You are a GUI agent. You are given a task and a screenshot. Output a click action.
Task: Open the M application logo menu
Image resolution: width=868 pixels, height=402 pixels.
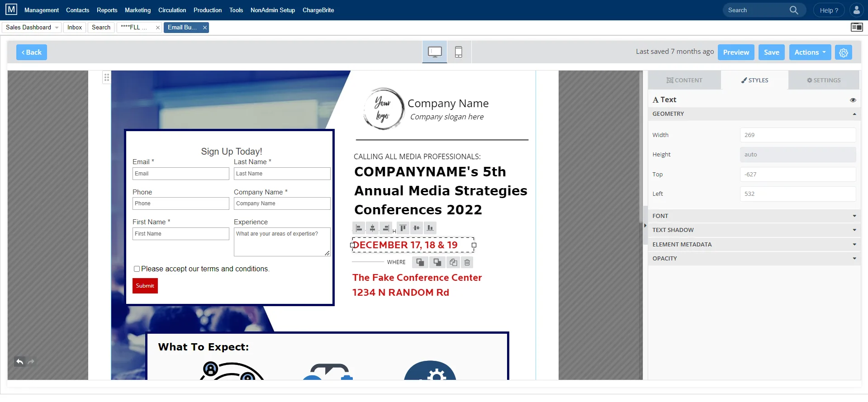click(11, 9)
